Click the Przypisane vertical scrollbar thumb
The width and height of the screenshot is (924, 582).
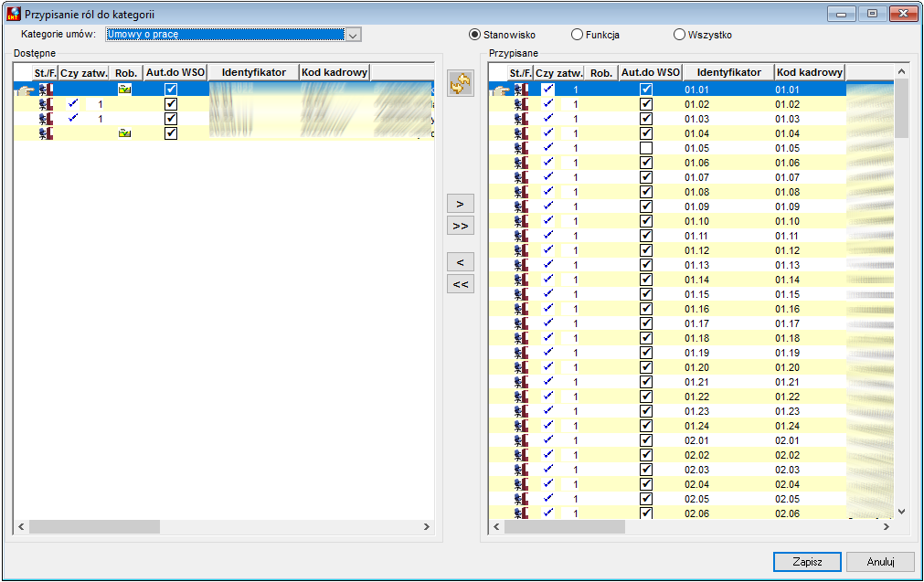click(901, 109)
